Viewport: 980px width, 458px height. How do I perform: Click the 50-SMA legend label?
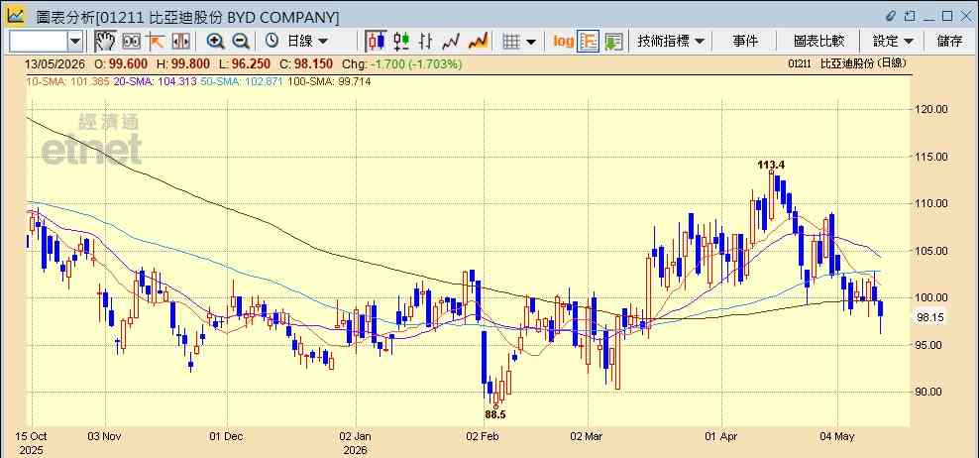[x=242, y=81]
